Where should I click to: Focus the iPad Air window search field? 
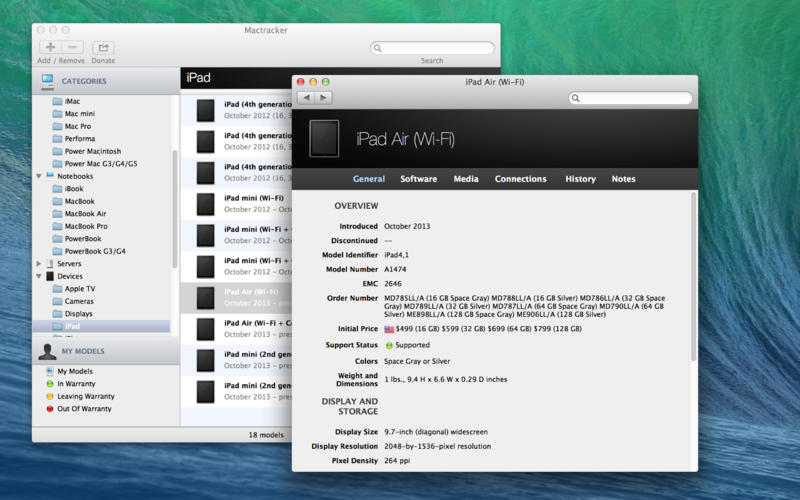coord(631,98)
